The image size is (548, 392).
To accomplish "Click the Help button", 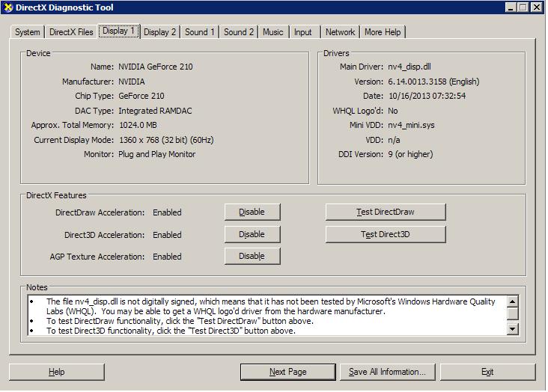I will (57, 372).
